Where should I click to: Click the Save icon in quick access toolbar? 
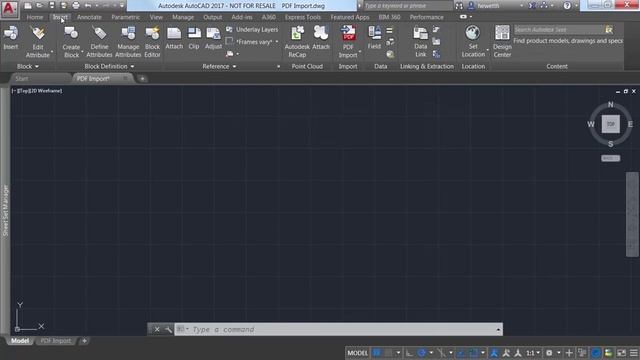coord(51,6)
